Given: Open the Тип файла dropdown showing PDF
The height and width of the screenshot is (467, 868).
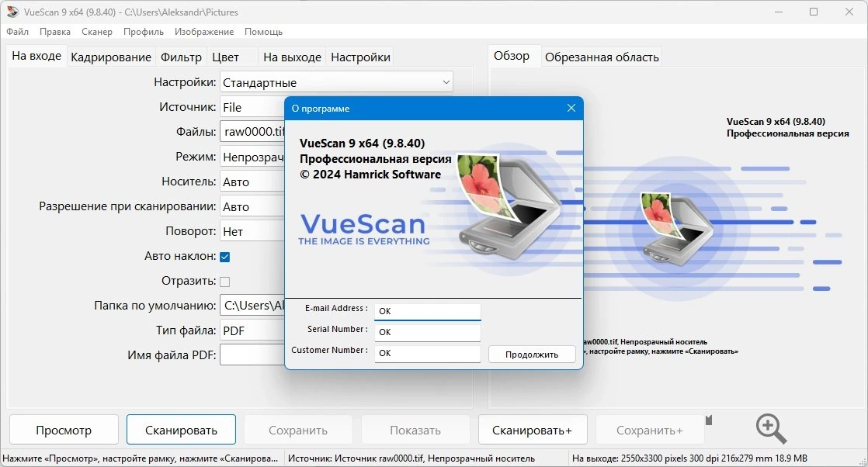Looking at the screenshot, I should click(252, 331).
